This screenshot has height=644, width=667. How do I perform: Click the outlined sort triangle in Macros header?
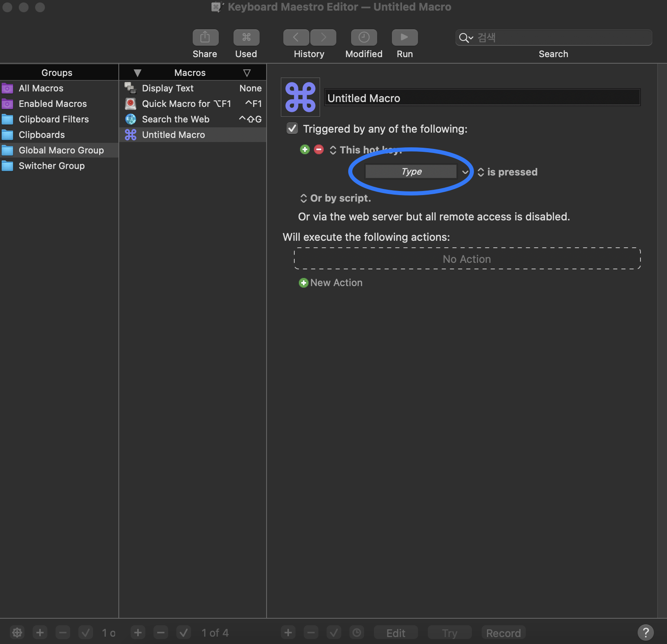[247, 73]
